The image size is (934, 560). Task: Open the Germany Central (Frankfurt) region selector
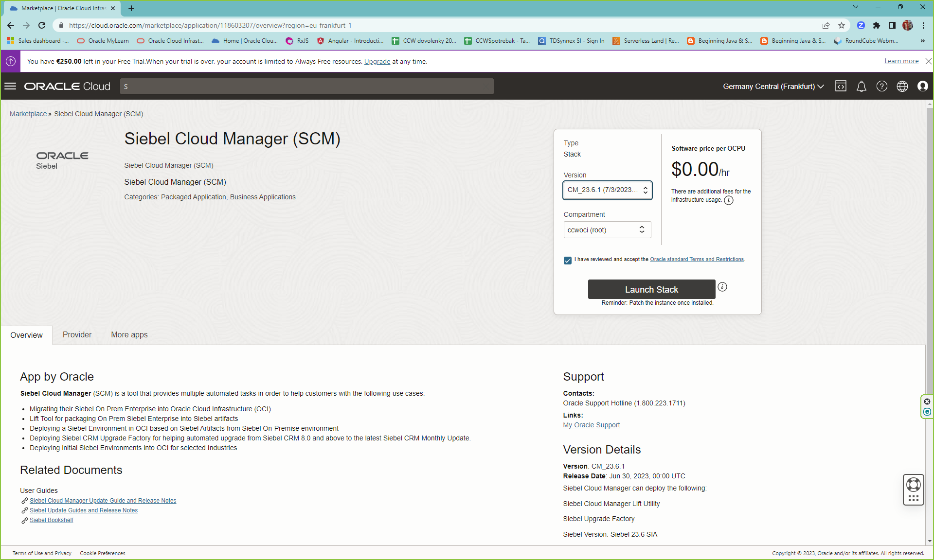click(x=773, y=86)
